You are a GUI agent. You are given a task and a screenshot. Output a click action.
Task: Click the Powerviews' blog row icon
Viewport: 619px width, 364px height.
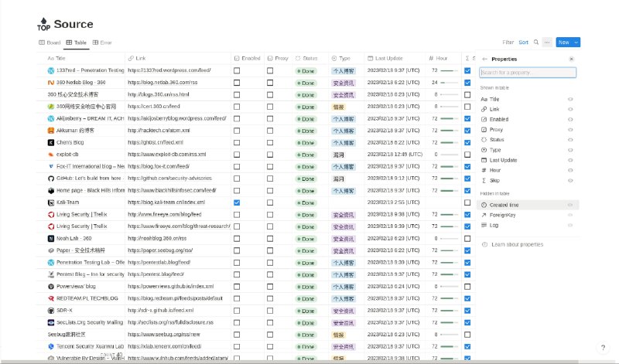pyautogui.click(x=51, y=286)
